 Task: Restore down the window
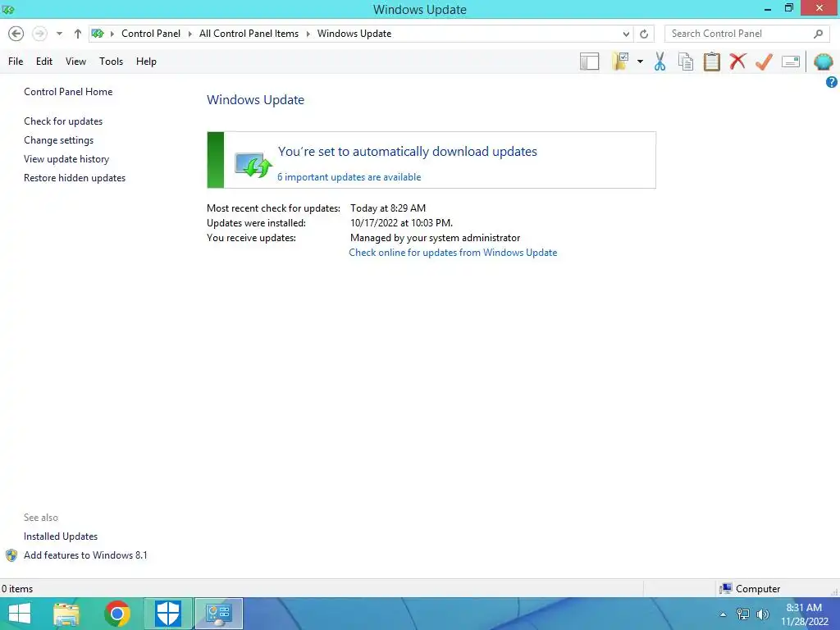[788, 8]
